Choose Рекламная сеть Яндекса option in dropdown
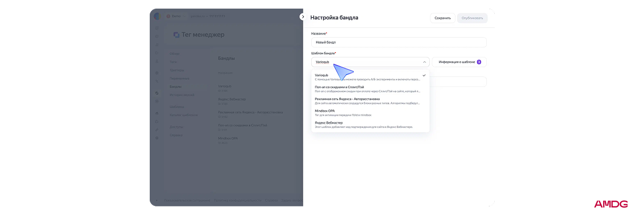The width and height of the screenshot is (644, 215). pyautogui.click(x=370, y=101)
